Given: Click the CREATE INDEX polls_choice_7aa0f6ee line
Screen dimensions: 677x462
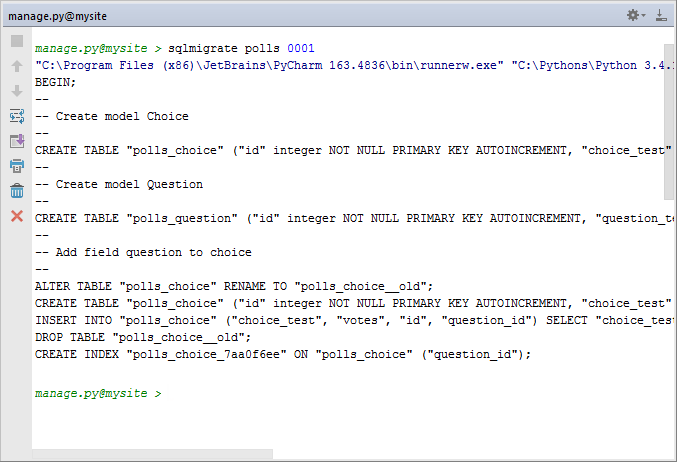Looking at the screenshot, I should [x=283, y=354].
